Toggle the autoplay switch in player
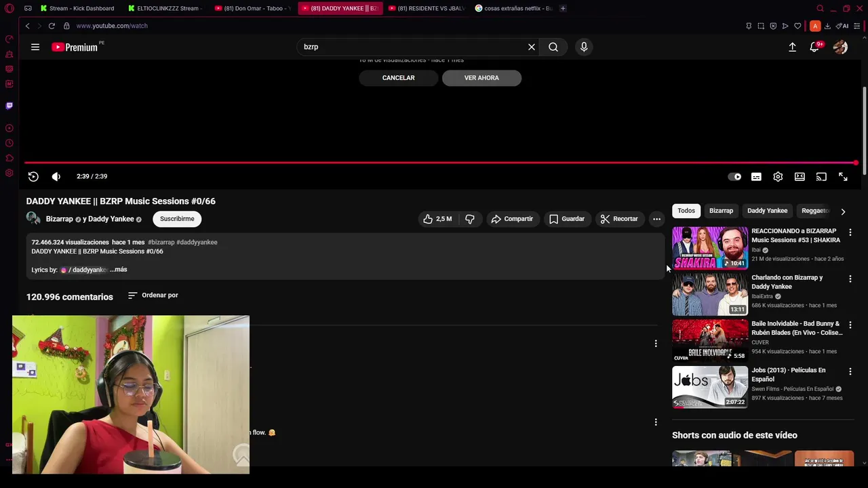The height and width of the screenshot is (488, 868). pos(734,176)
